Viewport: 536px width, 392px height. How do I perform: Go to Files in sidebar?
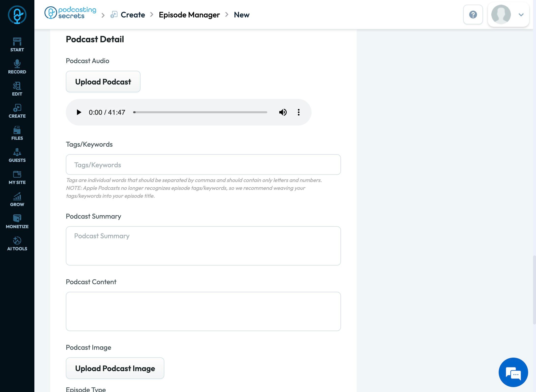tap(17, 133)
